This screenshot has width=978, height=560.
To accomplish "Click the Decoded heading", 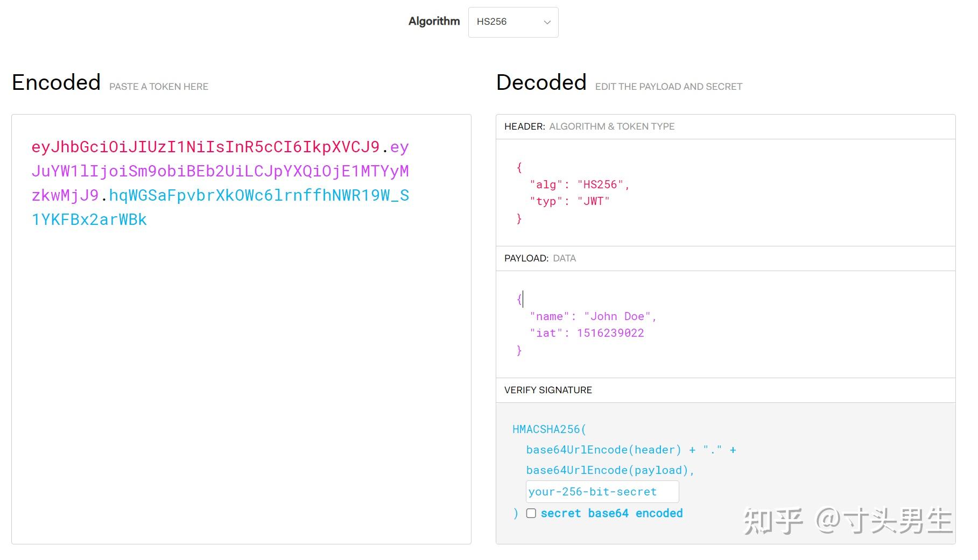I will click(x=541, y=82).
